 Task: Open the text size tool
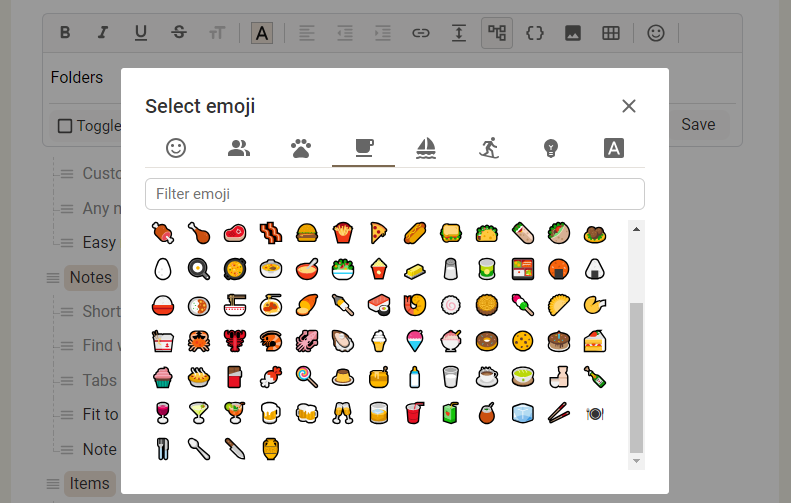217,33
